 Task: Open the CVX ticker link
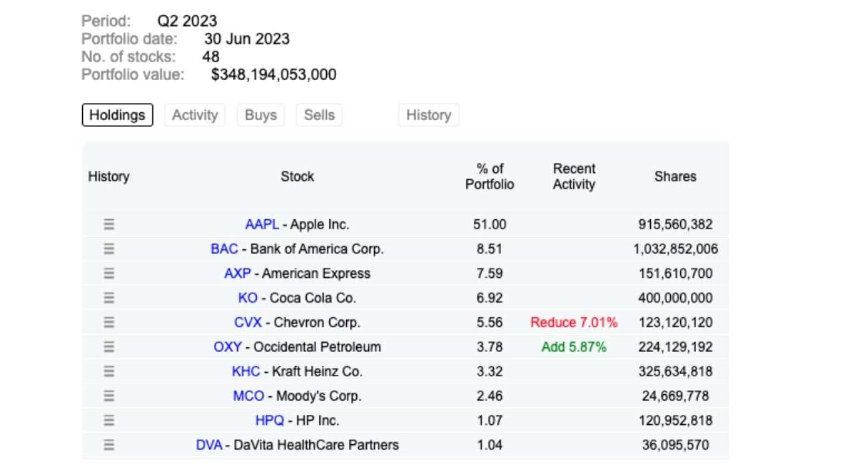(x=248, y=323)
